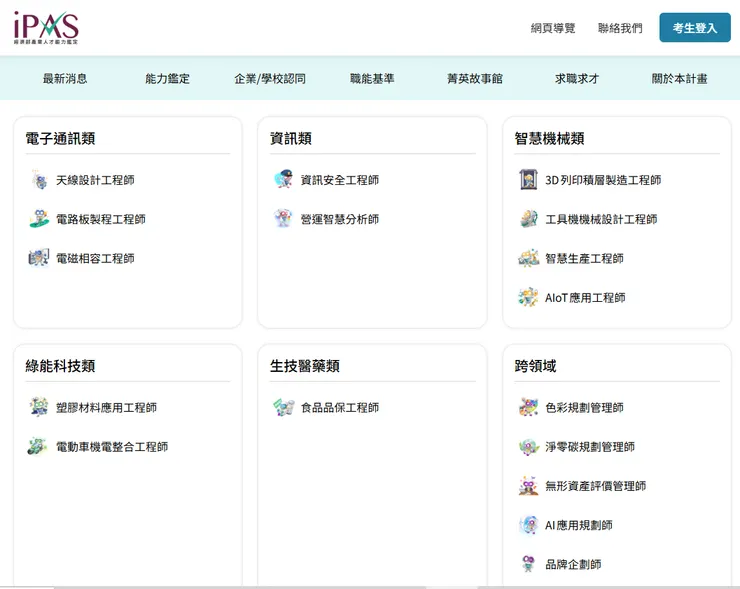Click the 綠能科技類 category heading
Viewport: 740px width, 589px height.
60,366
